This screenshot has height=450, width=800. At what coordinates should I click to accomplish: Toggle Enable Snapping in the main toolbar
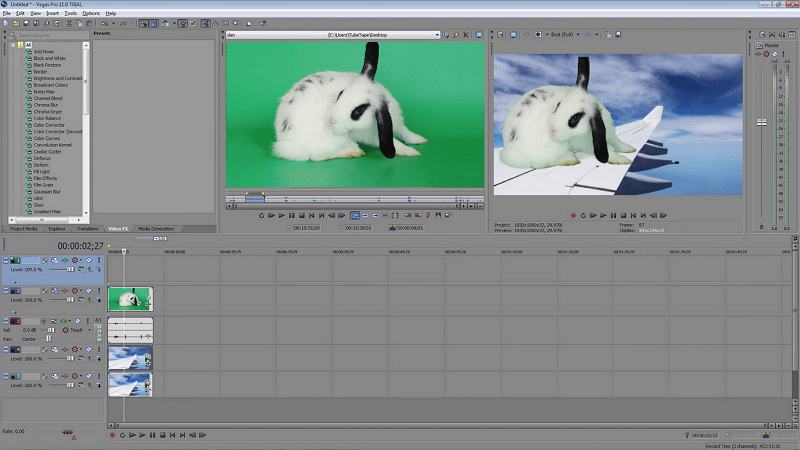click(143, 23)
